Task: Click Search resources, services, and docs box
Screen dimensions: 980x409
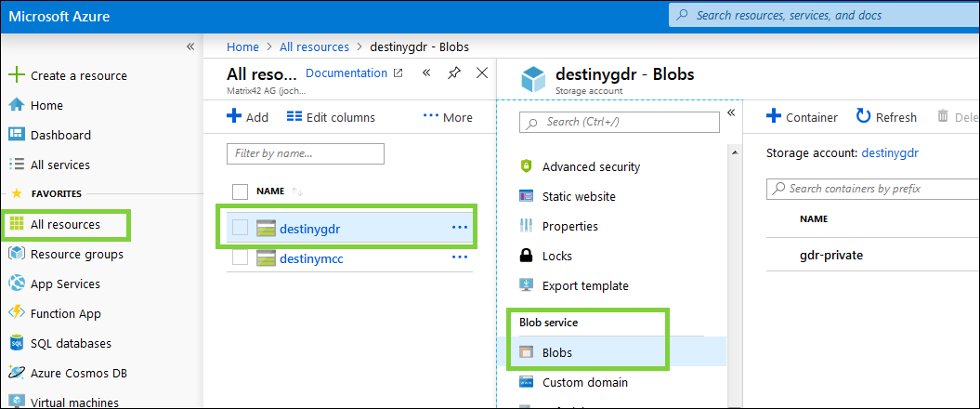Action: pos(824,15)
